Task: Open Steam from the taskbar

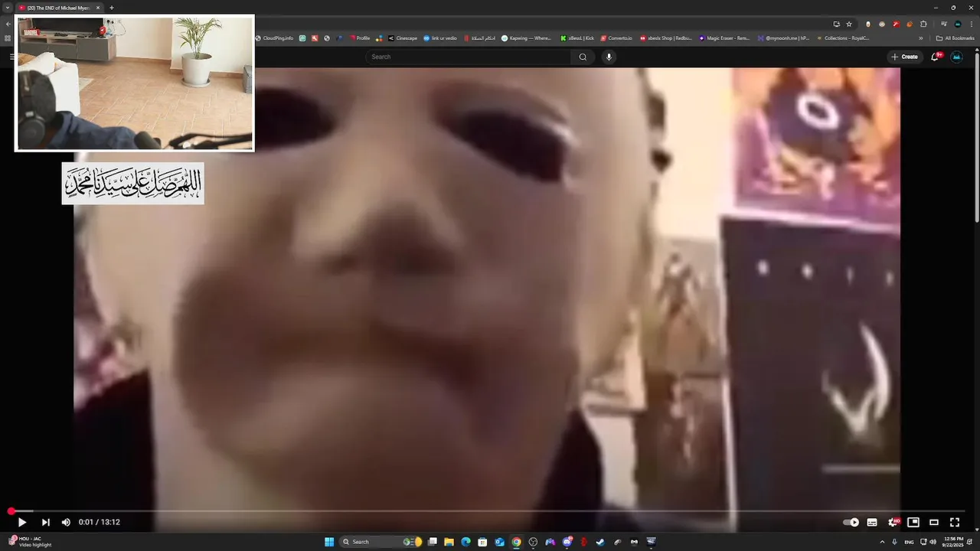Action: click(600, 542)
